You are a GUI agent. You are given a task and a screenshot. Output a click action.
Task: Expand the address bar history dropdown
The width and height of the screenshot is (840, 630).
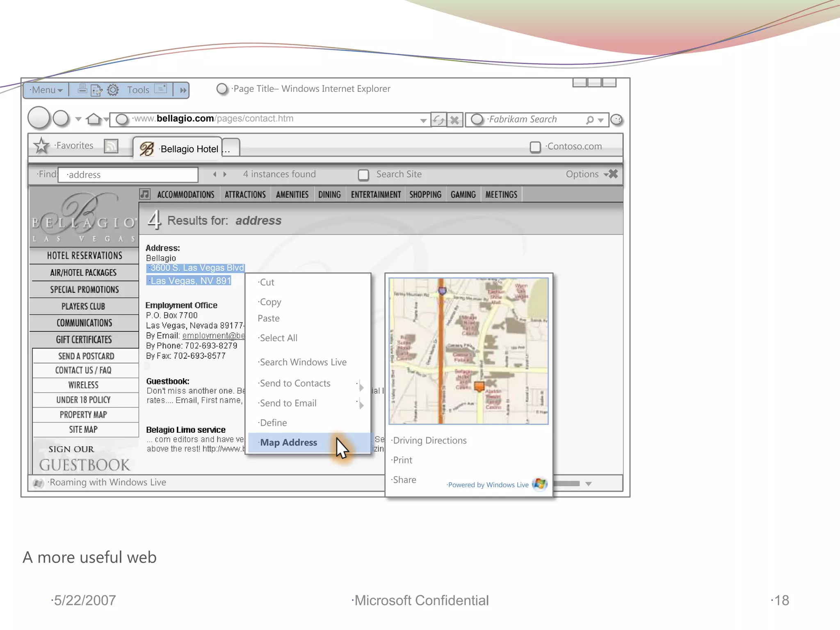point(423,121)
